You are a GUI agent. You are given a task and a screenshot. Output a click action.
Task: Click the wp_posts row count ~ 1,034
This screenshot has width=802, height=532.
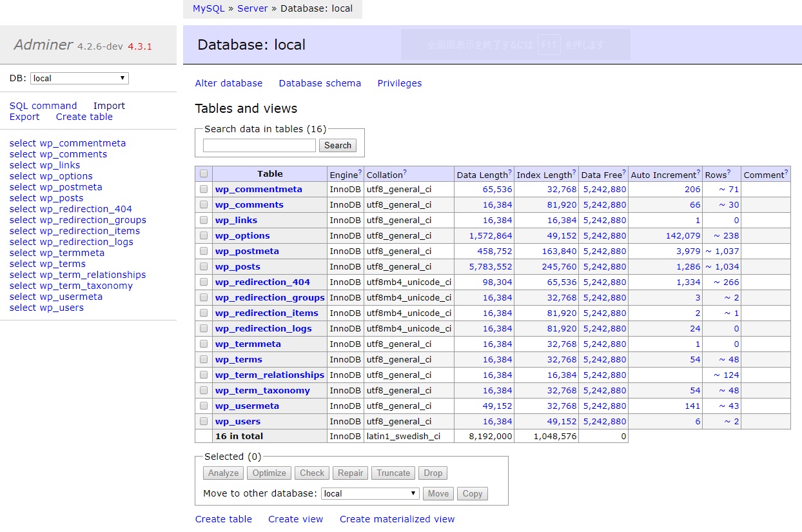pyautogui.click(x=722, y=266)
